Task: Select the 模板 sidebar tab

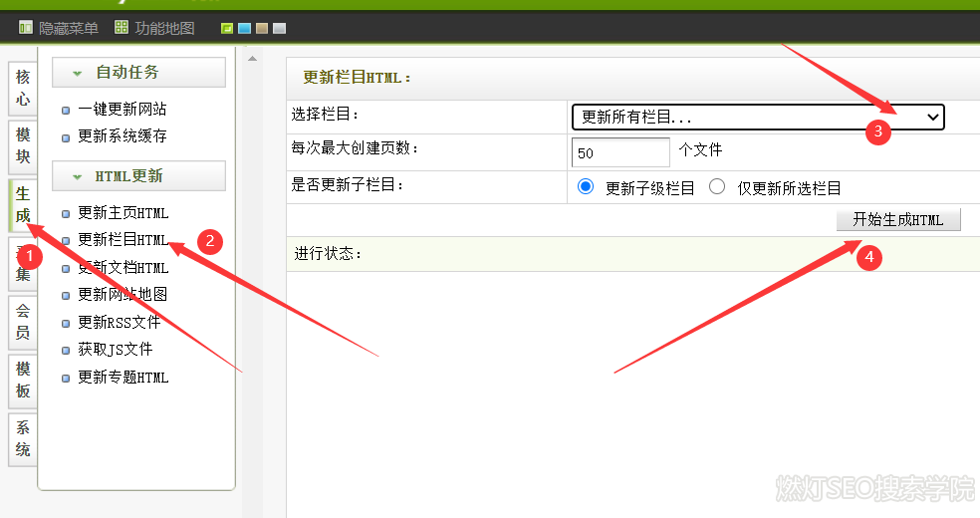Action: (23, 381)
